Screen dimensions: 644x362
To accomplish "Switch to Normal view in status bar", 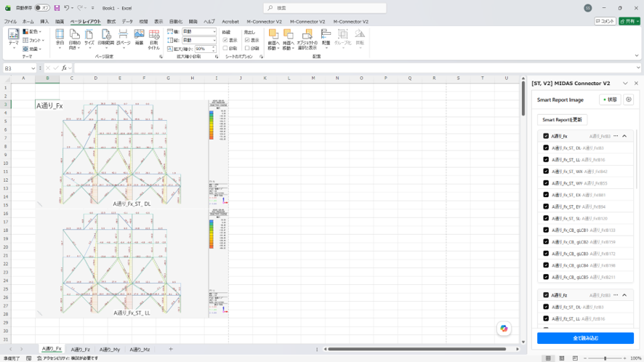I will pyautogui.click(x=548, y=358).
